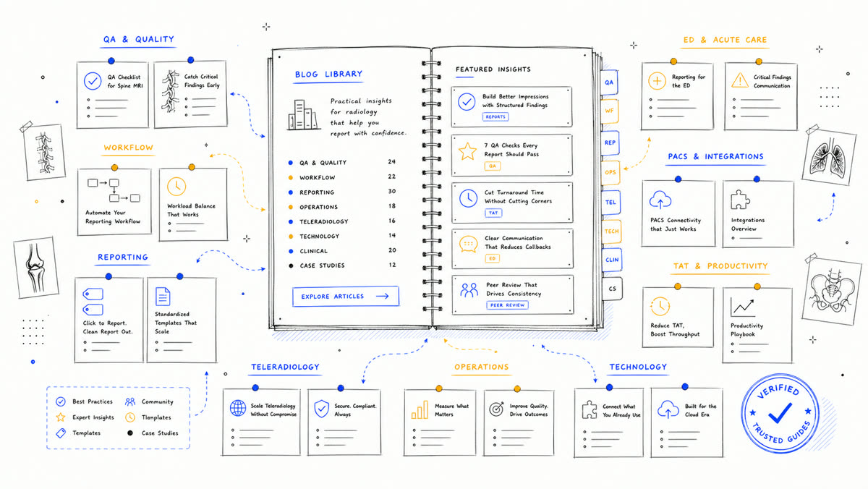
Task: Open the WF notebook side tab
Action: tap(610, 111)
